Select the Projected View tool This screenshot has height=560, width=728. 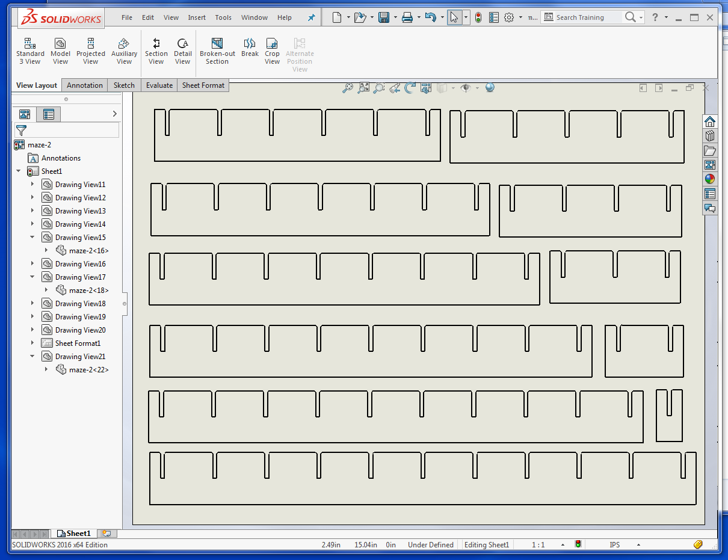91,51
